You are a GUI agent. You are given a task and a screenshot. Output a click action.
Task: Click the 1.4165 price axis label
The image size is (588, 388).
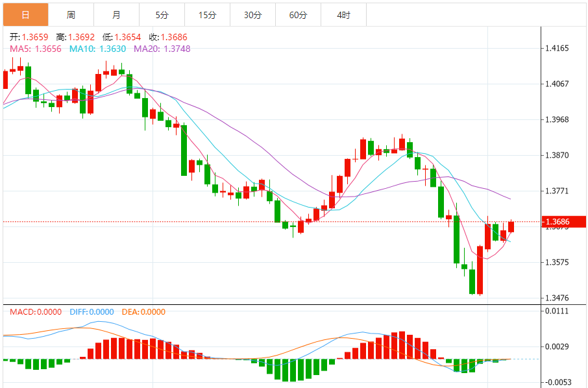pyautogui.click(x=557, y=48)
